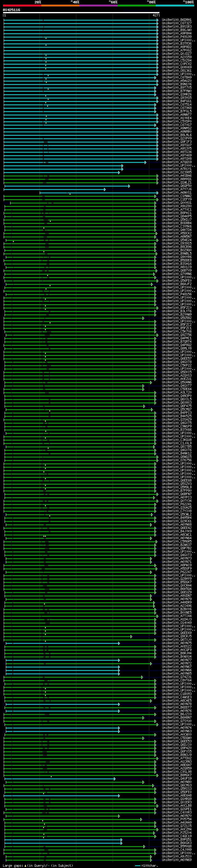
Task: Click the 427 query length label
Action: (x=155, y=15)
